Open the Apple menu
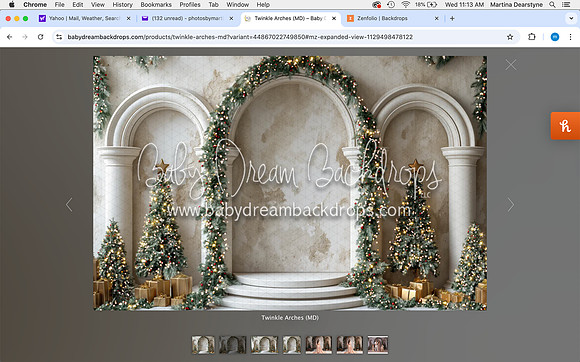 [11, 5]
